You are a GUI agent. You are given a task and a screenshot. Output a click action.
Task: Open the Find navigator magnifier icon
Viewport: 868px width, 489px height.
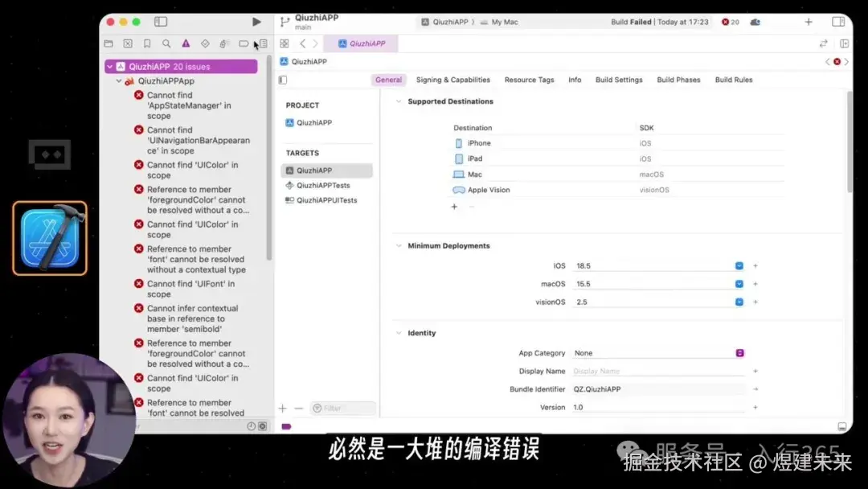[x=166, y=43]
